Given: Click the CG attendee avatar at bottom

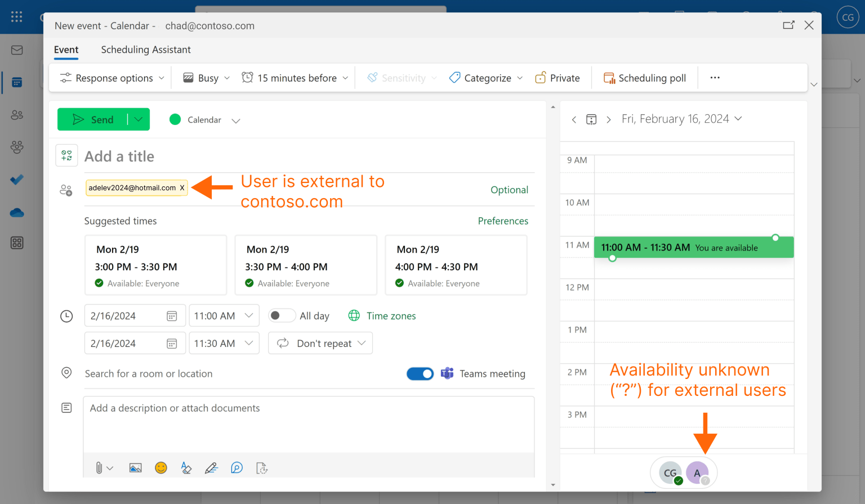Looking at the screenshot, I should [670, 473].
